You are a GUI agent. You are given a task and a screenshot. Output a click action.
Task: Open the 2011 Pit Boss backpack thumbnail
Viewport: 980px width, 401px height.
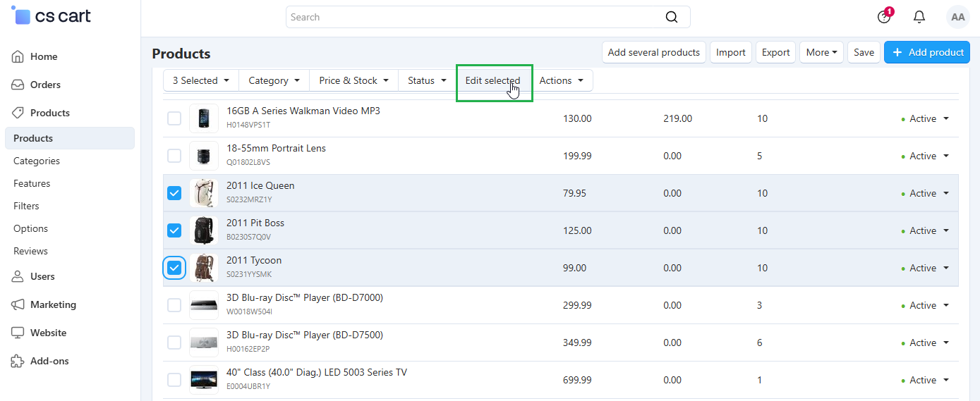pyautogui.click(x=204, y=230)
